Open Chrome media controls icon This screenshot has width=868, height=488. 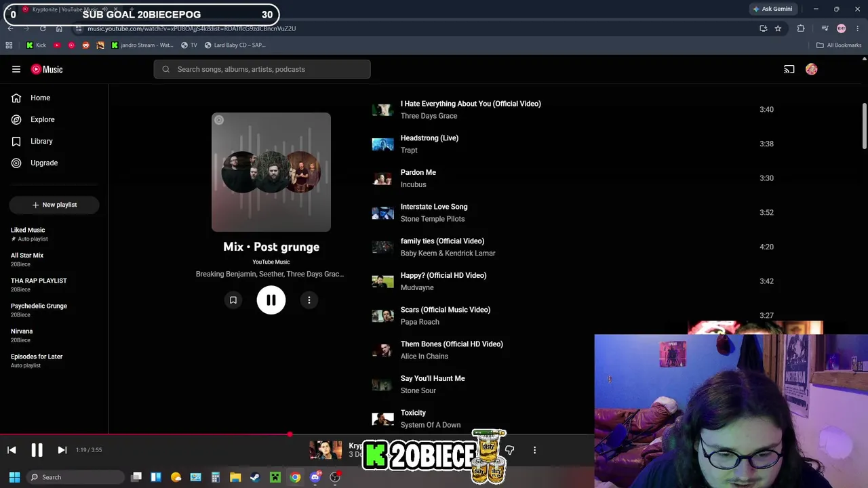825,28
